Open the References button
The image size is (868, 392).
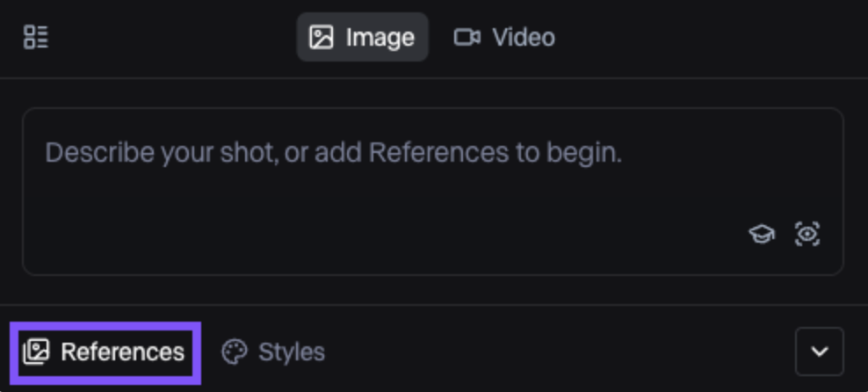[105, 352]
